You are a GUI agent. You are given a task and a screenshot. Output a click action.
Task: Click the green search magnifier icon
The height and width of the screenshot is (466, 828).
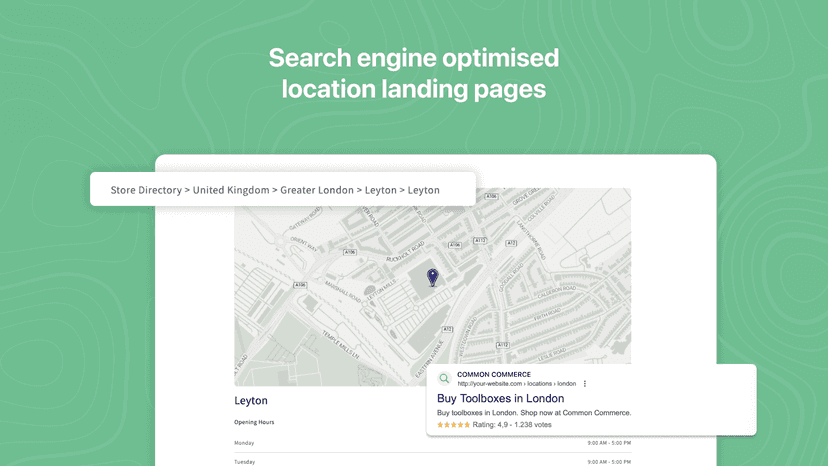point(444,378)
